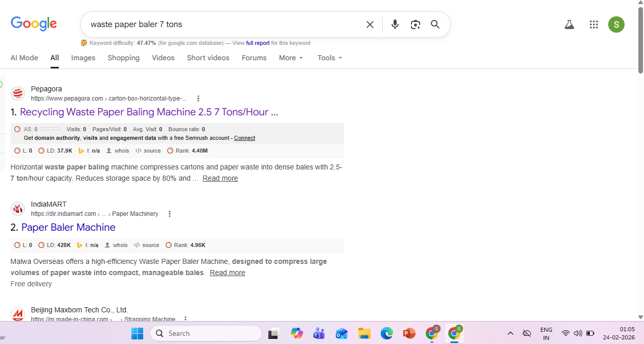The height and width of the screenshot is (344, 644).
Task: Click Pepagora Rank 4.40M value
Action: [199, 151]
